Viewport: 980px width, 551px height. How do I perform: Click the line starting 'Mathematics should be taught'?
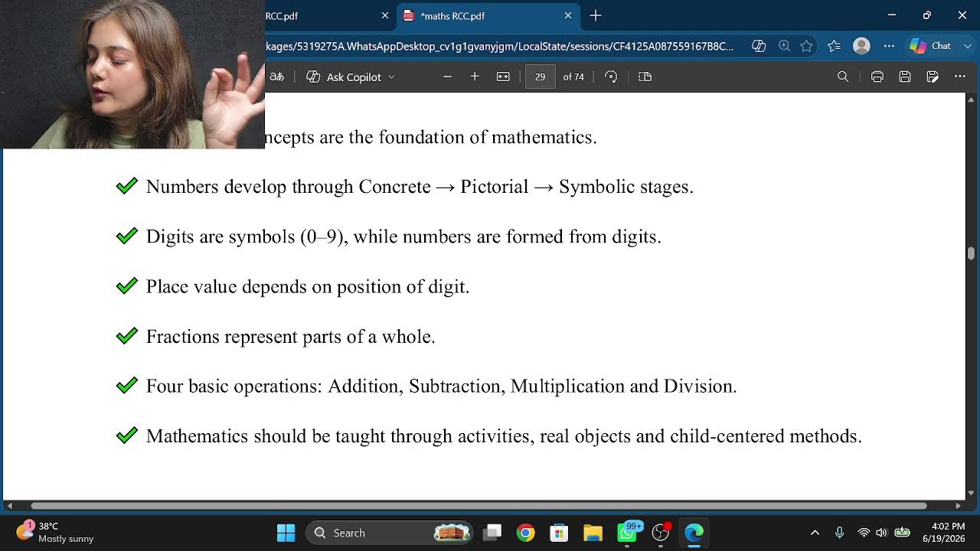click(x=504, y=435)
